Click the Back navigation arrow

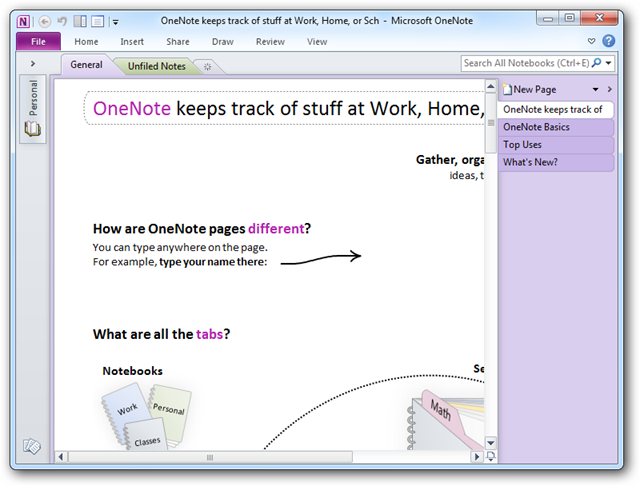44,21
